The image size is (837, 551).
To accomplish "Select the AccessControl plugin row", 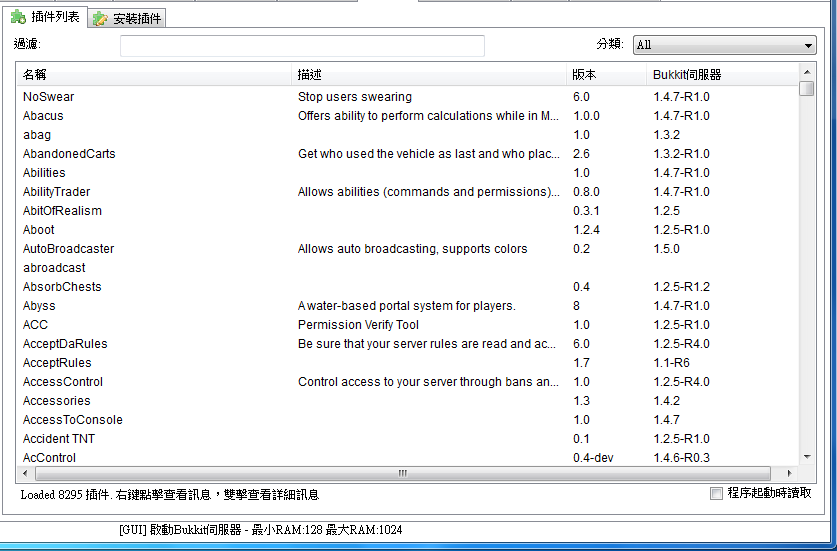I will pyautogui.click(x=63, y=382).
